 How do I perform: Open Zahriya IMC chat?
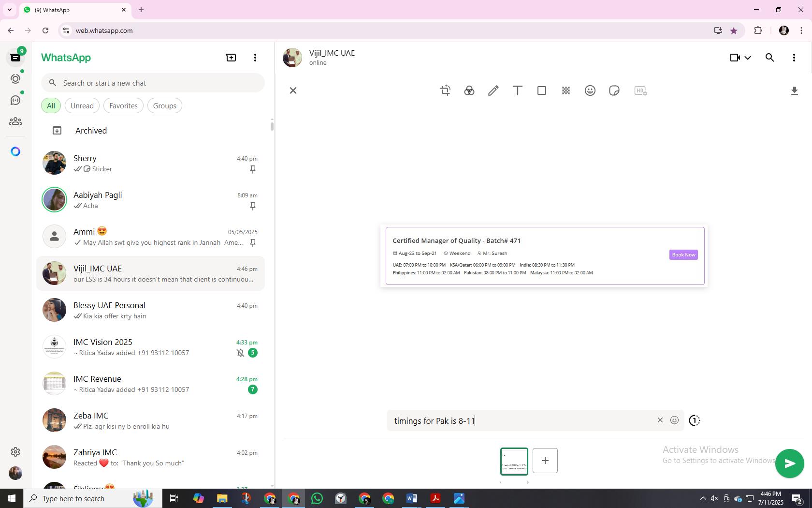click(151, 457)
